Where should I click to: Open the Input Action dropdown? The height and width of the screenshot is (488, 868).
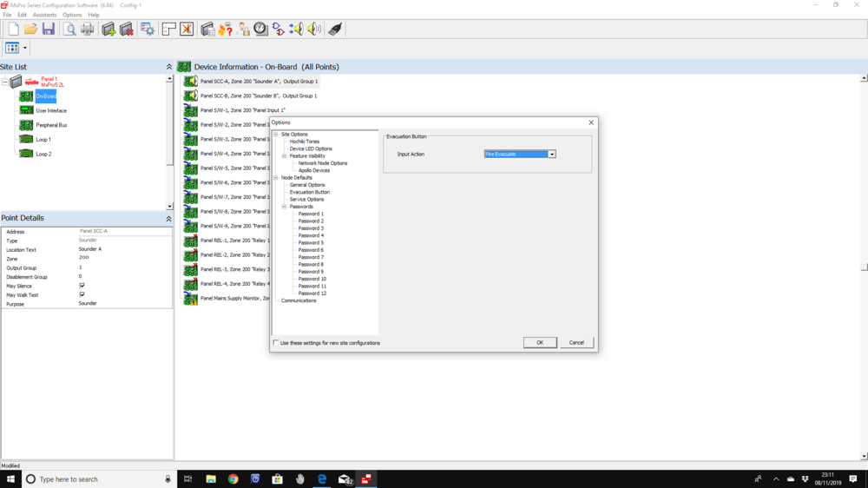[x=551, y=154]
